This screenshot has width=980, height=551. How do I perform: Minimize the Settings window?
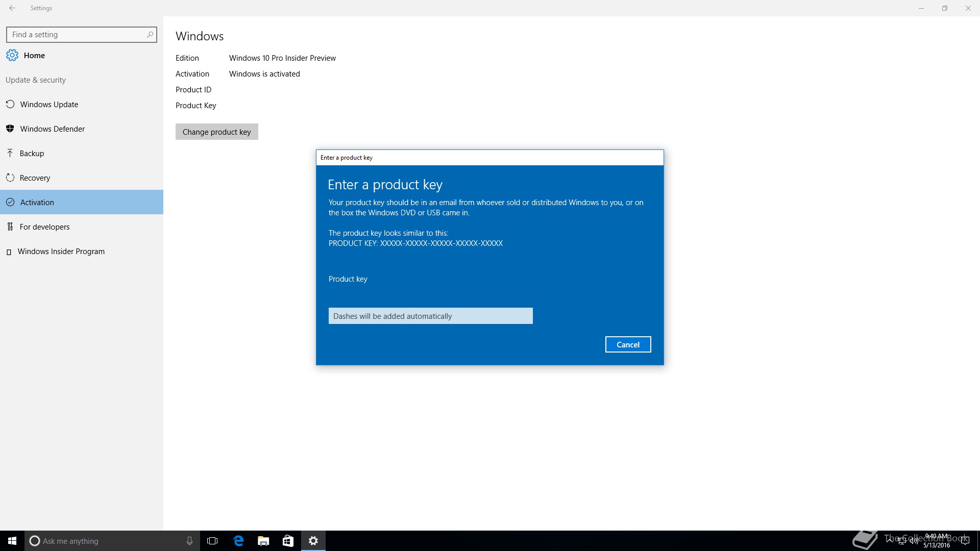(921, 8)
